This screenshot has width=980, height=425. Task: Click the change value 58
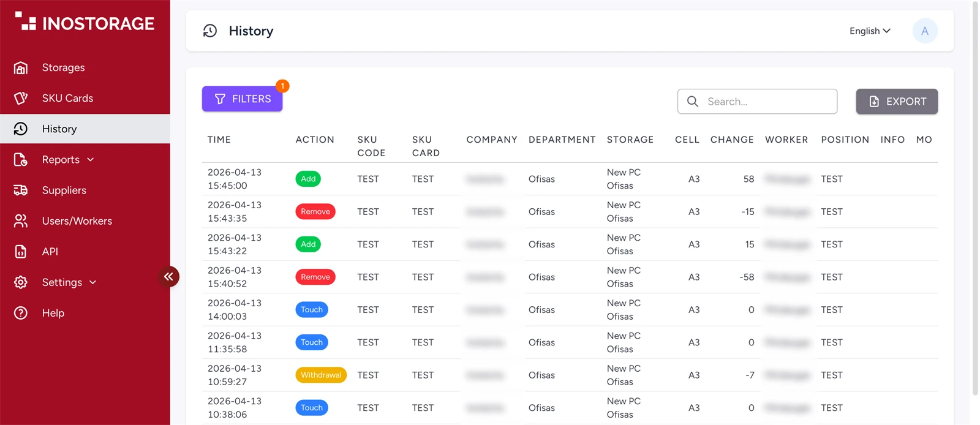pyautogui.click(x=748, y=179)
